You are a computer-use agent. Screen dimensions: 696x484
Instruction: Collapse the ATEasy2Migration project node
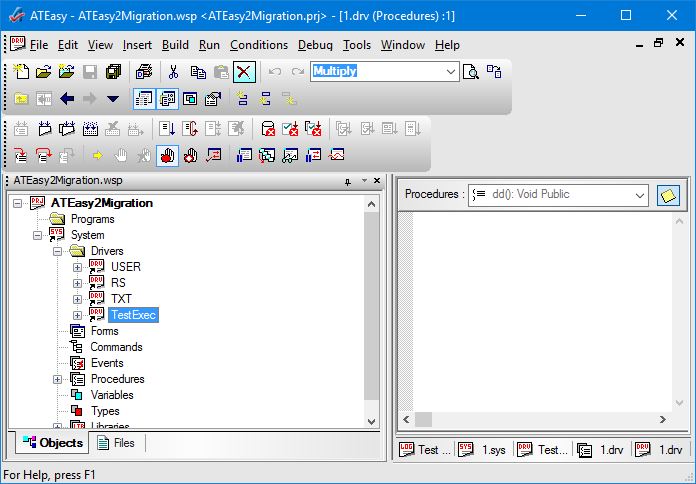click(17, 203)
